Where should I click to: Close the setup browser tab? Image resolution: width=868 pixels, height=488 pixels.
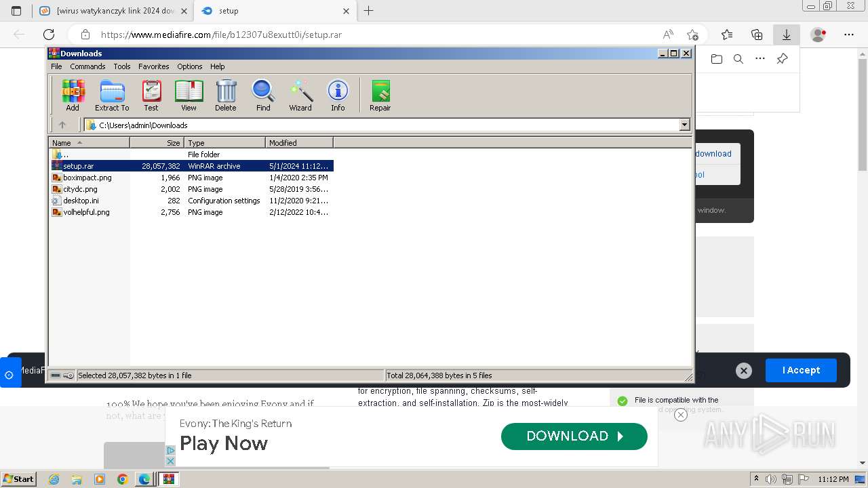click(x=347, y=11)
